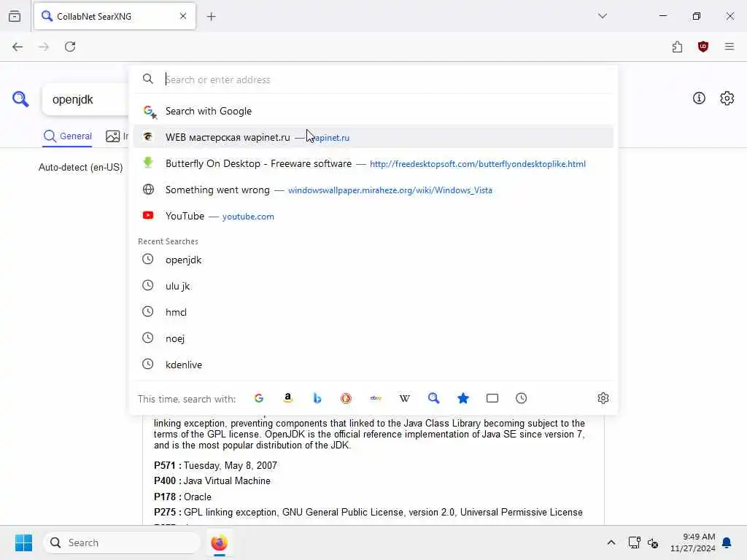Show hidden system tray icons chevron
The image size is (747, 560).
point(611,542)
